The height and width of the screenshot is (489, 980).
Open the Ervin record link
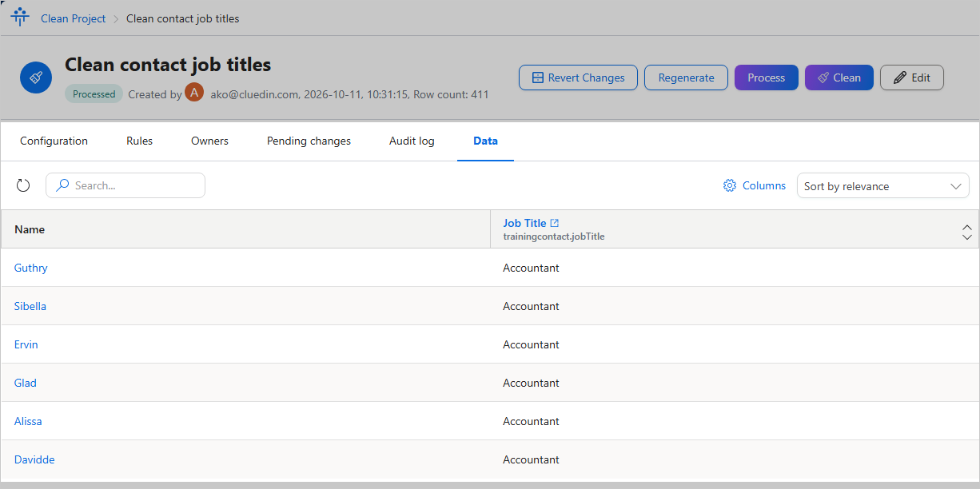point(26,344)
